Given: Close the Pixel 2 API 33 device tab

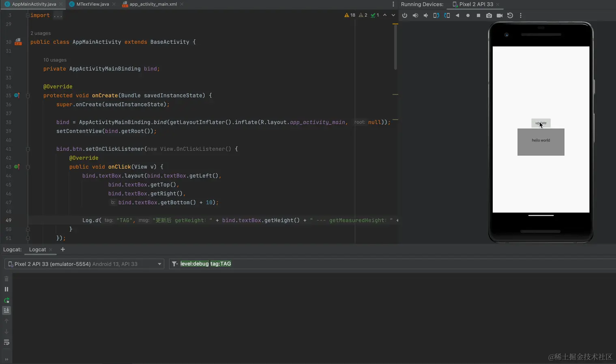Looking at the screenshot, I should (498, 4).
